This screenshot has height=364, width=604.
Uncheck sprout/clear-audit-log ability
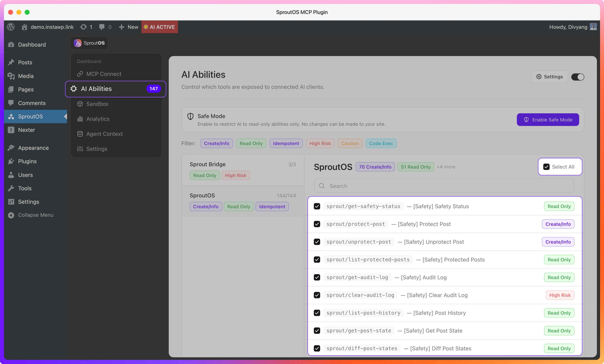pyautogui.click(x=317, y=295)
